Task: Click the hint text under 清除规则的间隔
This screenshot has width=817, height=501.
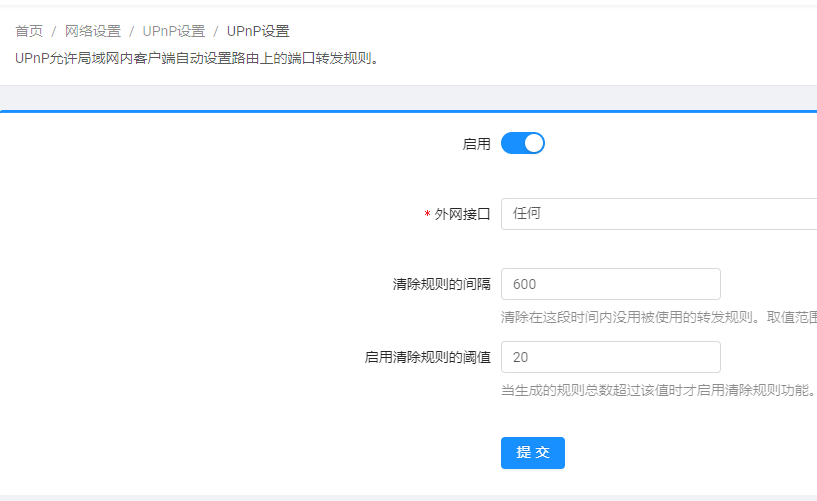Action: pyautogui.click(x=659, y=317)
